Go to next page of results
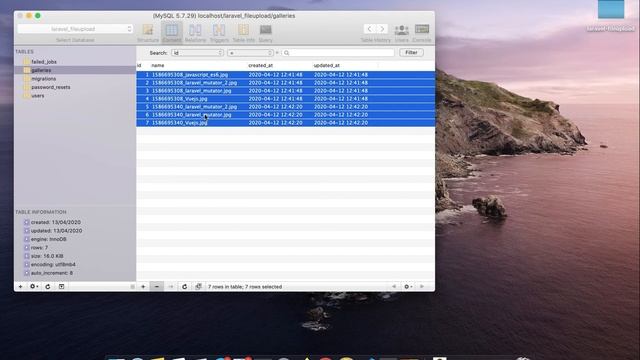The height and width of the screenshot is (360, 640). 422,287
